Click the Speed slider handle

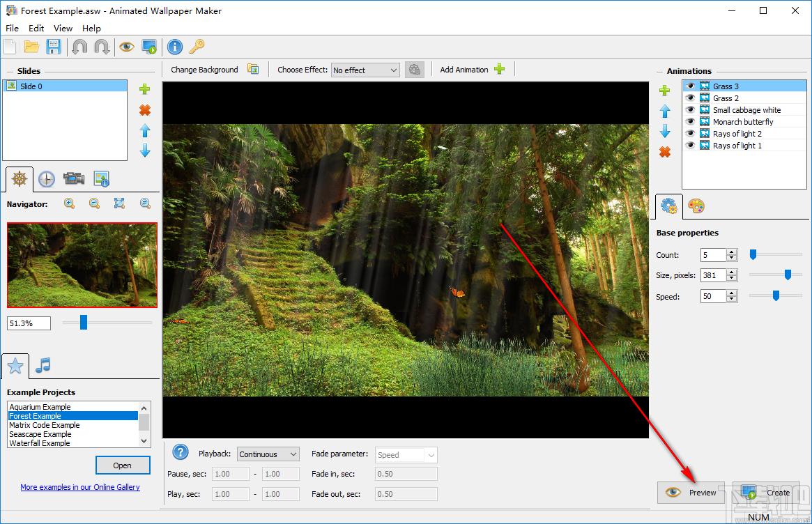tap(775, 296)
